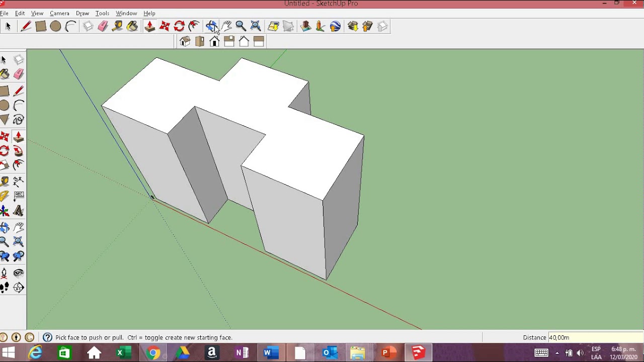Select the Rectangle tool in the top toolbar

pos(41,26)
